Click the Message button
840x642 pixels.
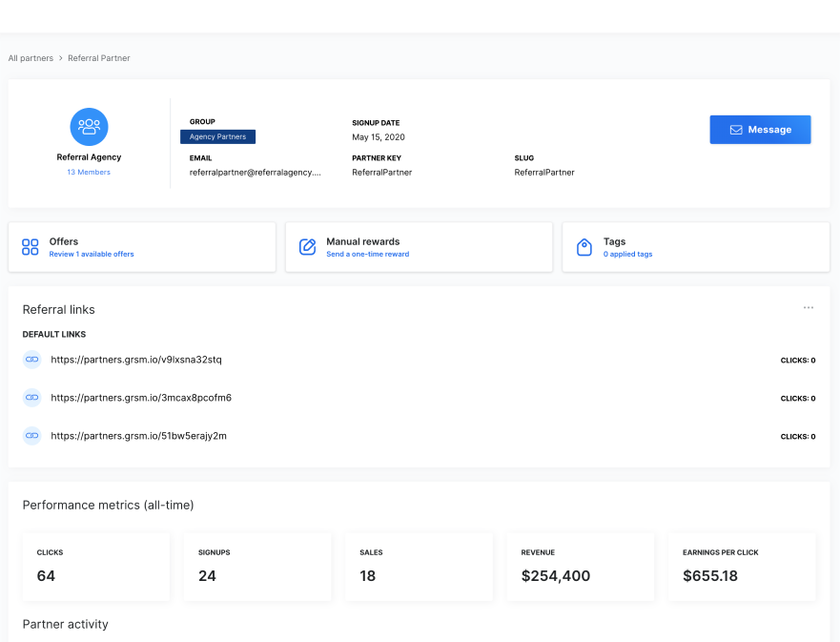(x=760, y=130)
